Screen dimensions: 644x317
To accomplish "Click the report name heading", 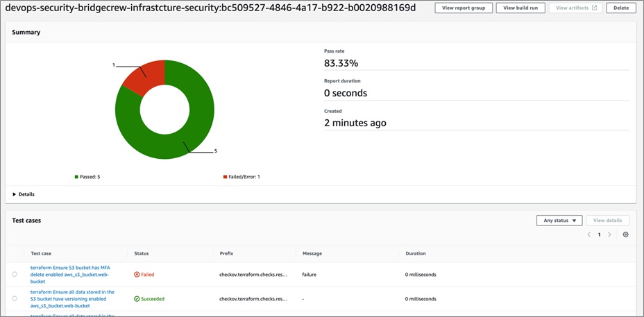I will [210, 8].
